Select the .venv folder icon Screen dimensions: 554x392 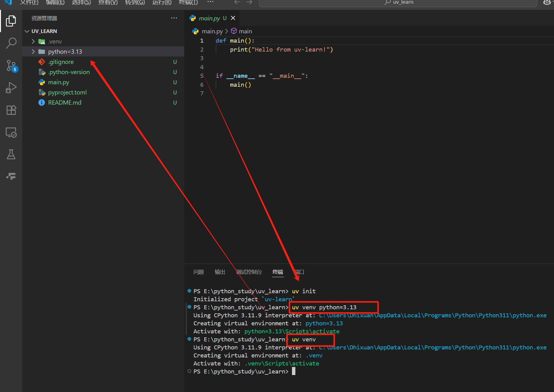pyautogui.click(x=42, y=41)
